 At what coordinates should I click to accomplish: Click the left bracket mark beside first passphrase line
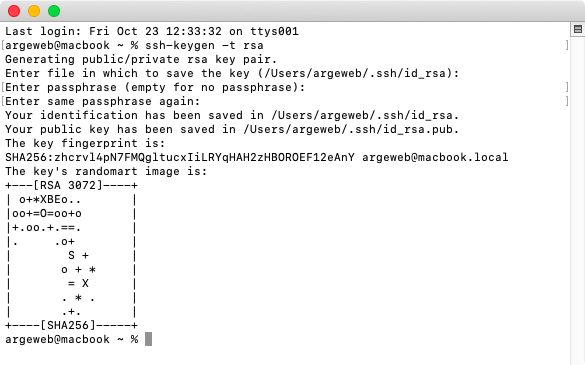pos(3,87)
